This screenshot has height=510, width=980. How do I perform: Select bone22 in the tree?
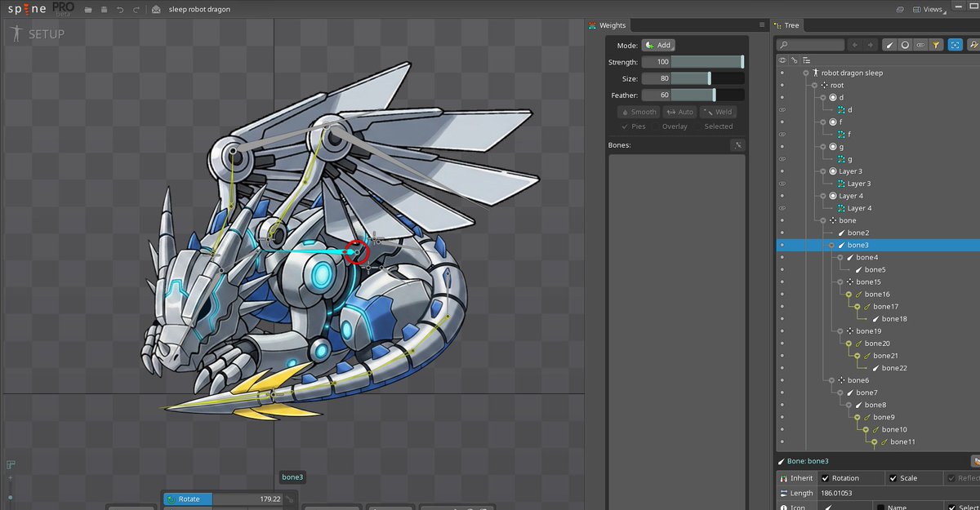[x=894, y=368]
